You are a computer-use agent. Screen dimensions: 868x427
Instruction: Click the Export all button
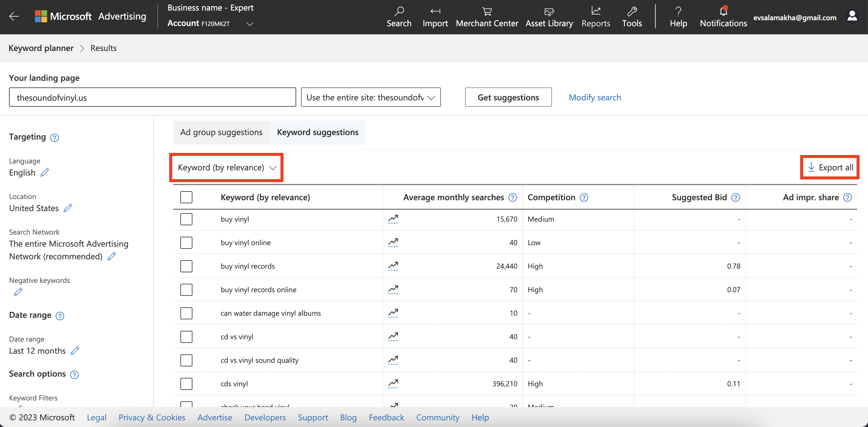(x=829, y=167)
